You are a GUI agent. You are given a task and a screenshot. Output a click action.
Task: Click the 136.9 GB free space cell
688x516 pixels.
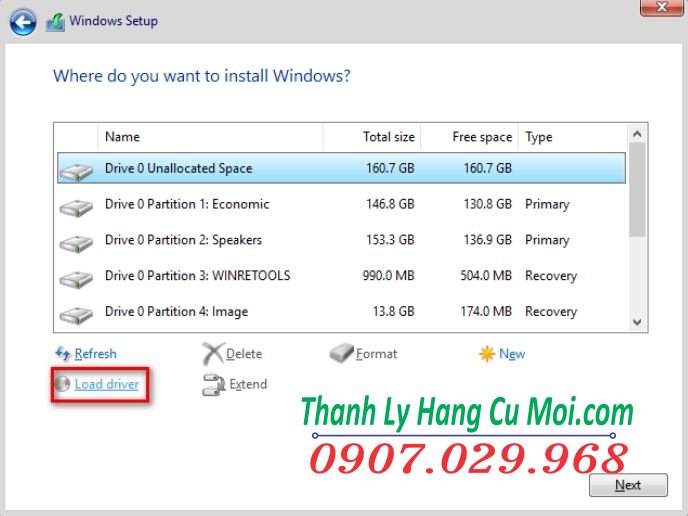[487, 240]
